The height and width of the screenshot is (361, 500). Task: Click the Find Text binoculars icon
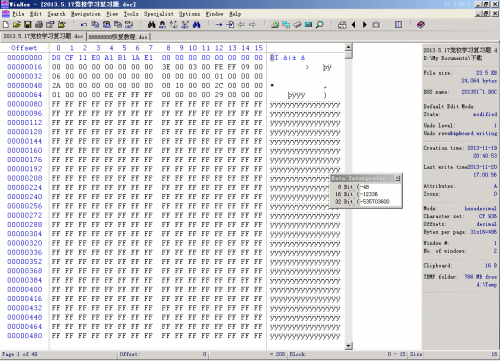click(x=151, y=25)
